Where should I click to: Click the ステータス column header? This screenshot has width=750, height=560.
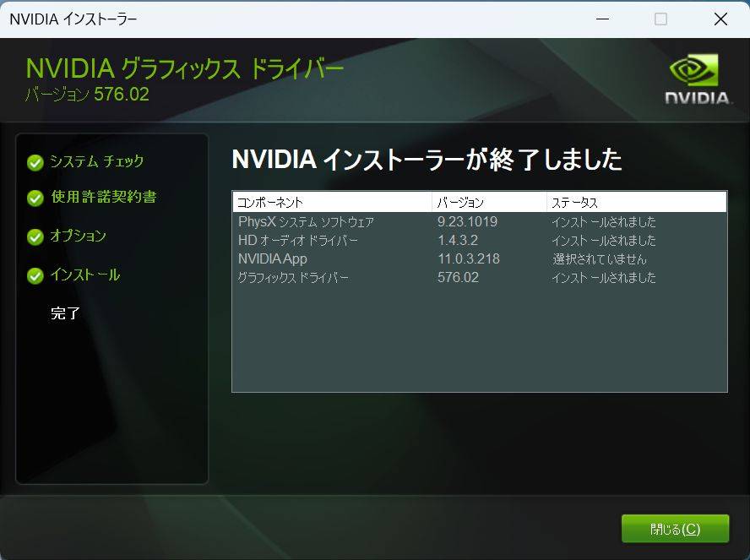click(x=637, y=203)
